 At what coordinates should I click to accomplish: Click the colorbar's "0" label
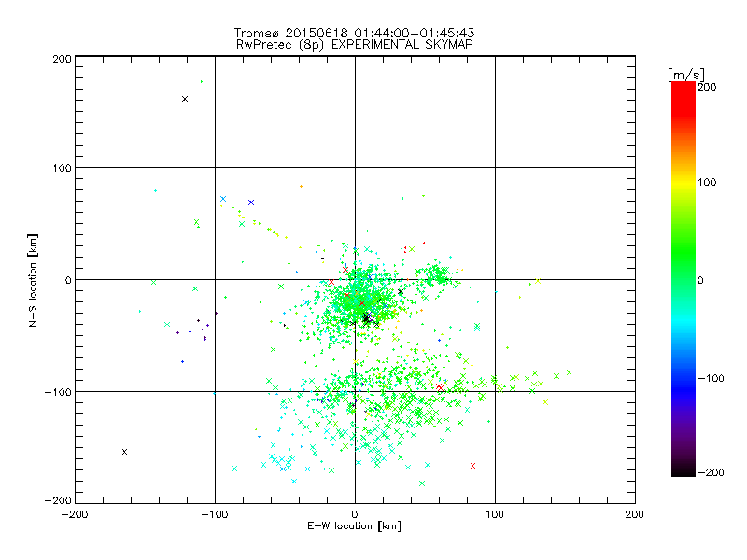click(x=700, y=280)
